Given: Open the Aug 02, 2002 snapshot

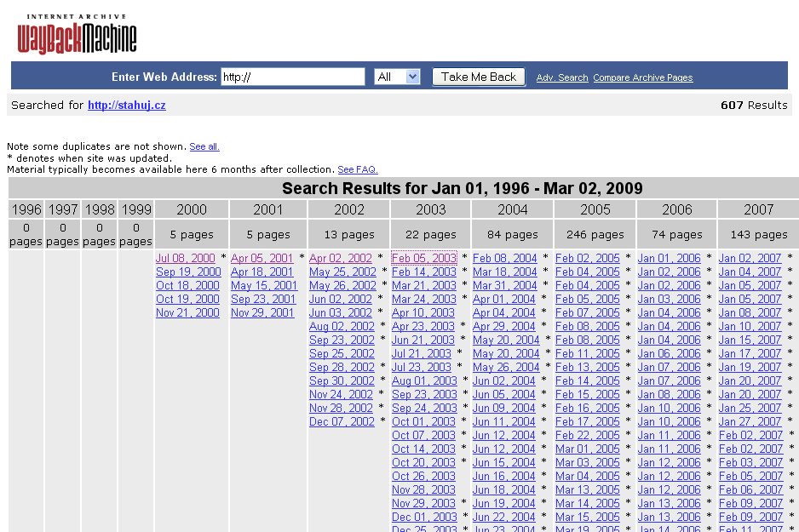Looking at the screenshot, I should click(x=342, y=326).
